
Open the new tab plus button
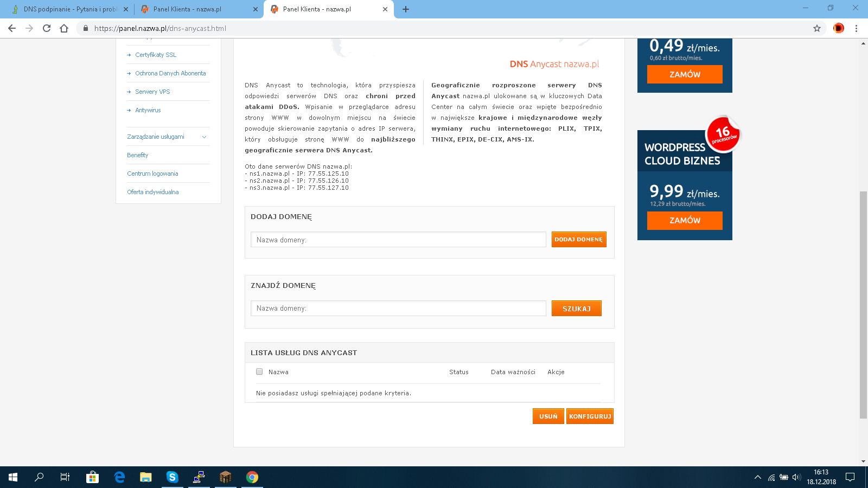406,9
